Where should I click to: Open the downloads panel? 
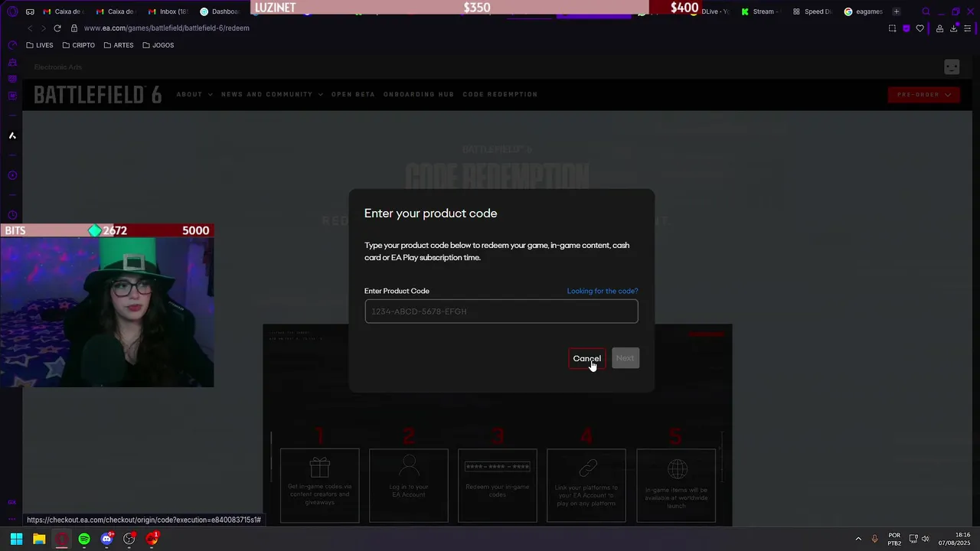pos(954,28)
